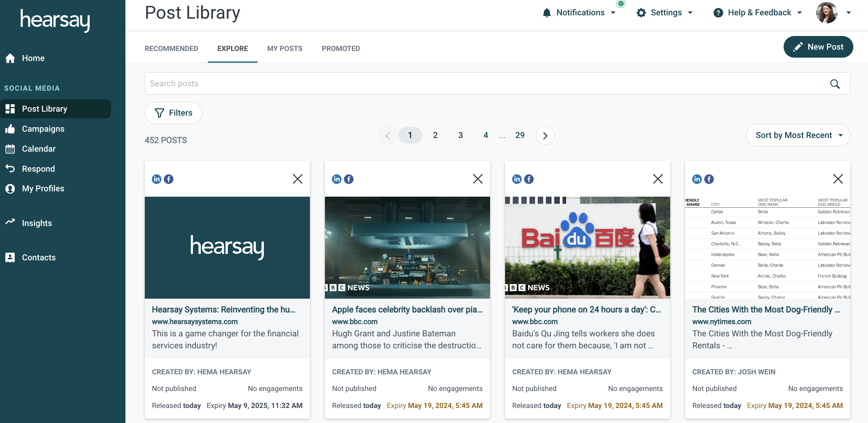868x423 pixels.
Task: Open 'Keep your phone on 24 hours' title
Action: pyautogui.click(x=586, y=310)
